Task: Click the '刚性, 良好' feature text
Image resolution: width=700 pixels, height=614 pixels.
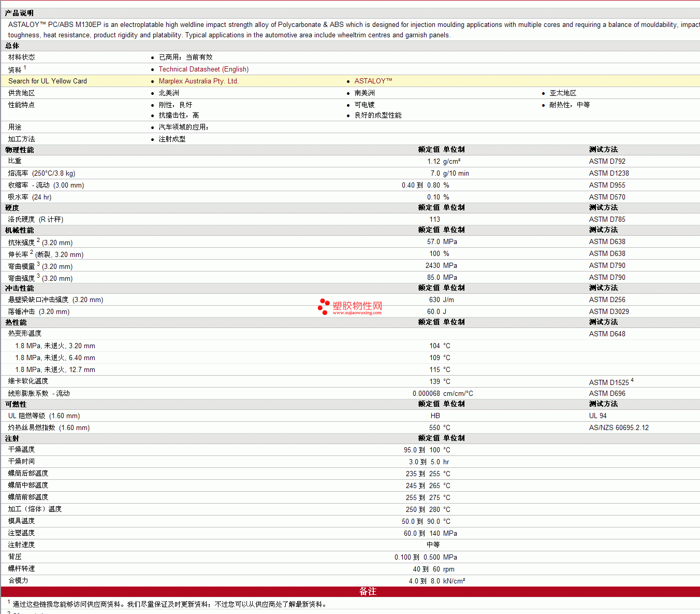Action: [x=176, y=105]
